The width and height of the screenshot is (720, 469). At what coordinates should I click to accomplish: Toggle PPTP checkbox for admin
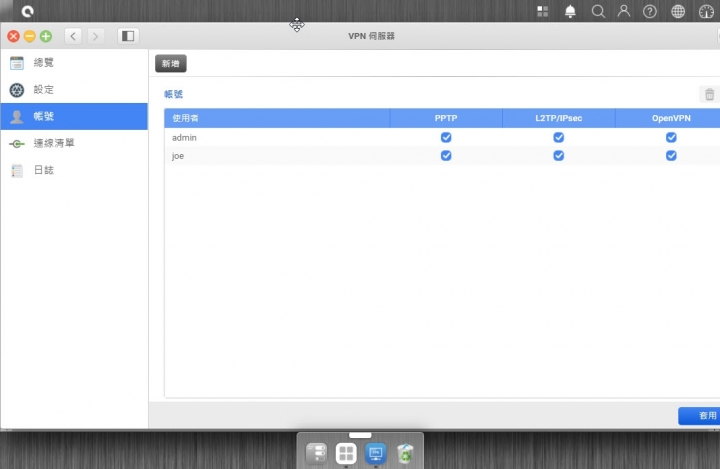coord(446,137)
